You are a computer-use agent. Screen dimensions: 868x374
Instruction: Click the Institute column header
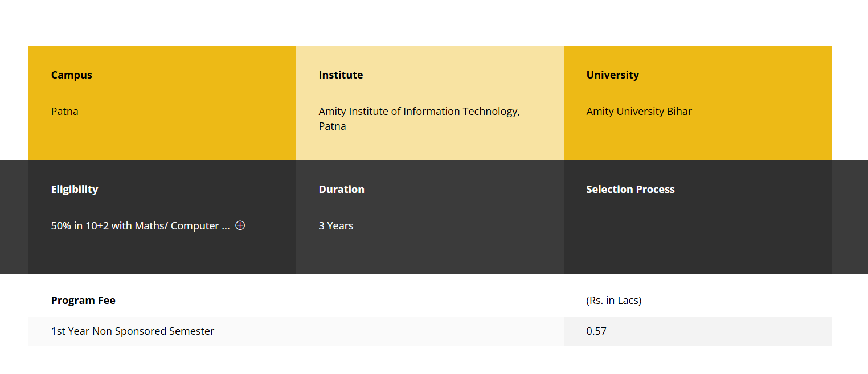(x=341, y=75)
